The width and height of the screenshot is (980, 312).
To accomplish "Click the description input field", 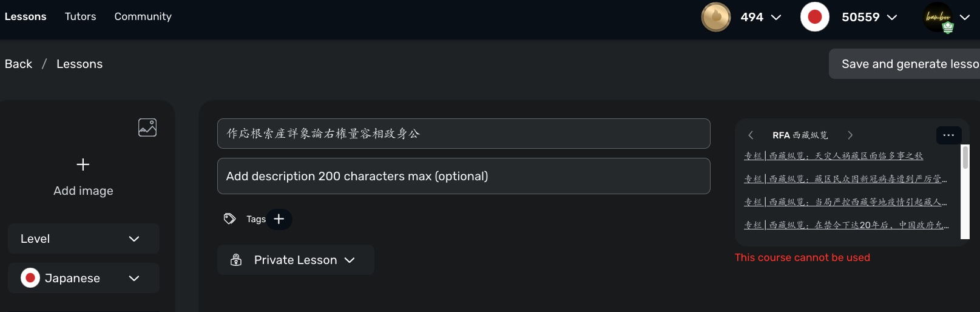I will 464,176.
